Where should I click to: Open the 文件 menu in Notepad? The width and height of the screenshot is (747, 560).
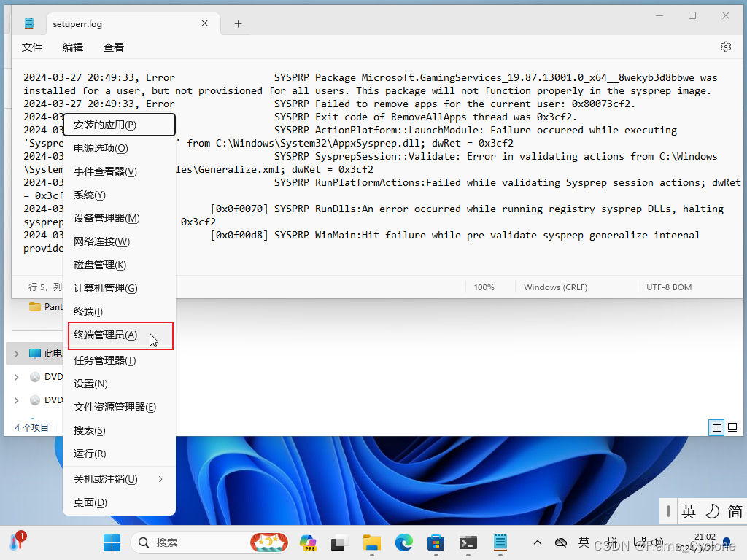[x=32, y=47]
